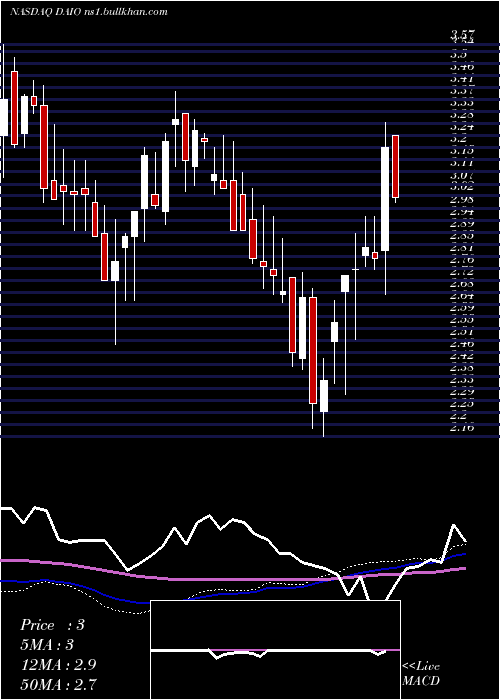The image size is (500, 700).
Task: Click the 3.24 price axis label
Action: click(463, 127)
